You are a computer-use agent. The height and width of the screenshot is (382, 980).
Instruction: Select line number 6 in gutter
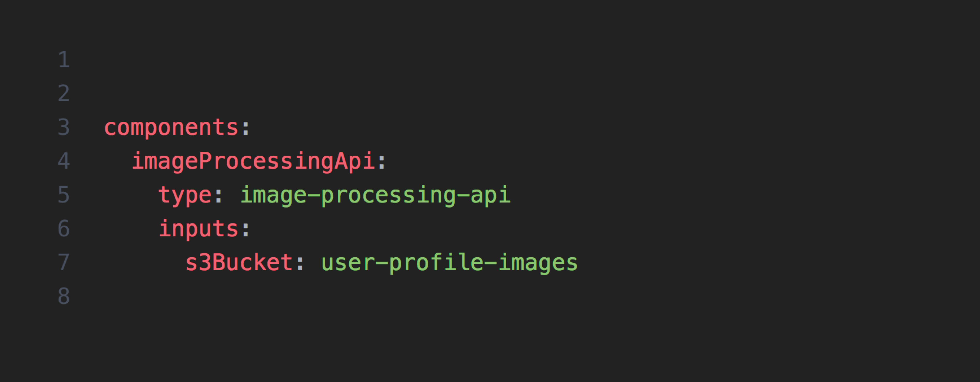coord(64,229)
